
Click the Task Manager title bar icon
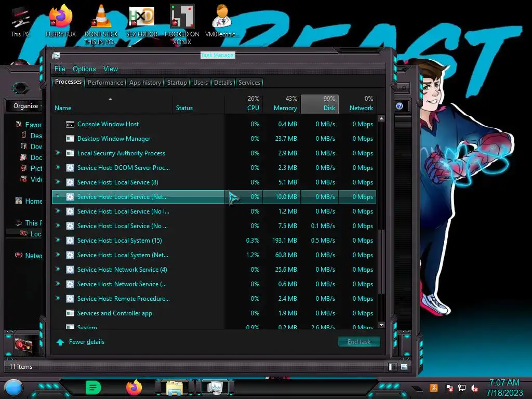point(56,55)
